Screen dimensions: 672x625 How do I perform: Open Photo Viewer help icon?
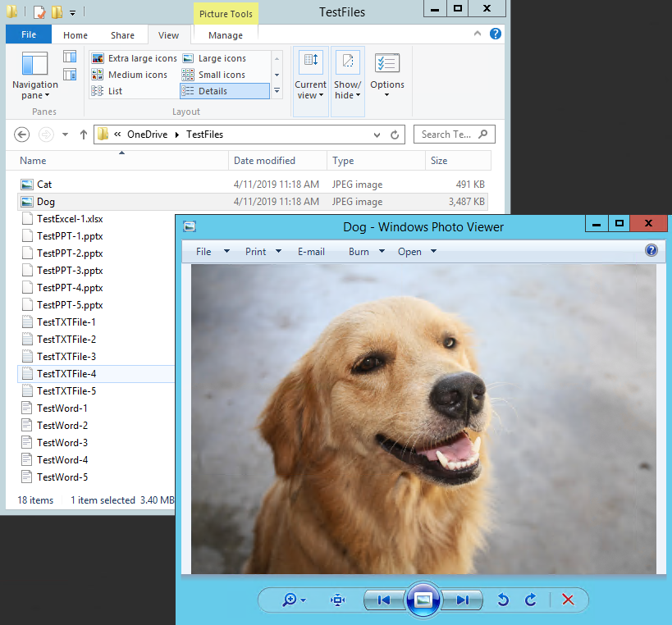click(651, 251)
